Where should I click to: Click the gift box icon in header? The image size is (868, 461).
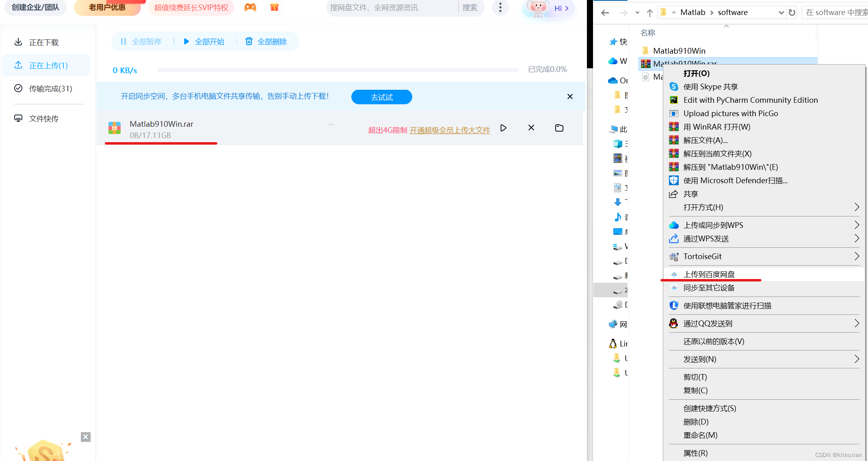275,7
